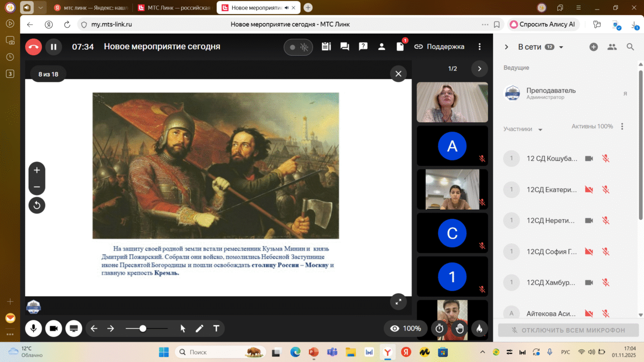Adjust the pen thickness slider

tap(143, 328)
